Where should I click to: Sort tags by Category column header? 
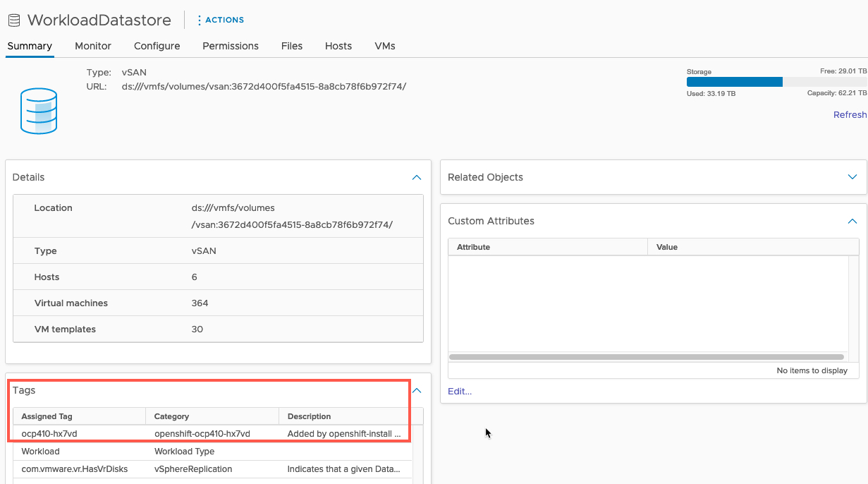tap(212, 416)
